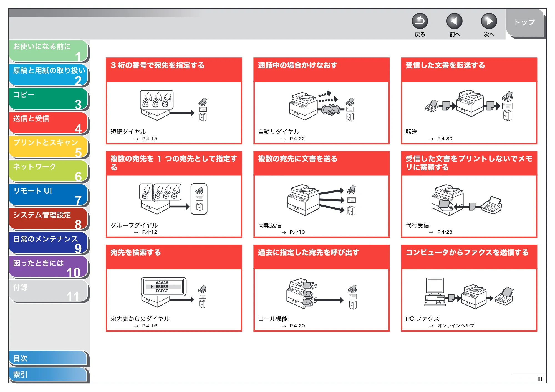Open the 目次 (contents) button
Viewport: 555px width, 392px height.
48,358
